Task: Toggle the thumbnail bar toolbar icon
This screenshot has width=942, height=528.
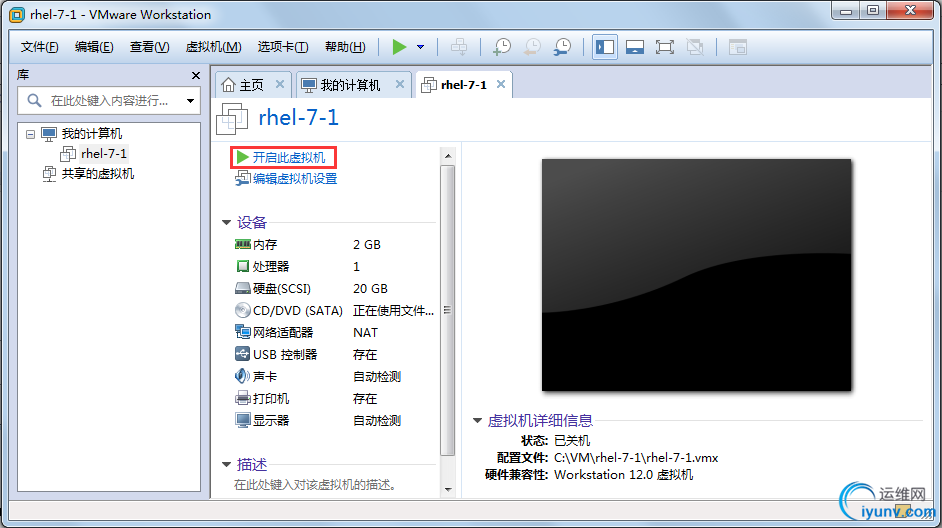Action: click(x=635, y=47)
